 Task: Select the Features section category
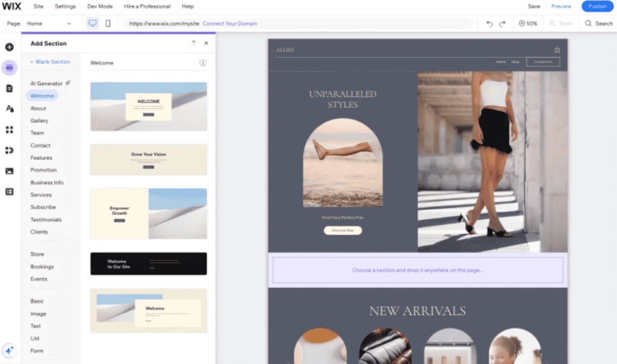pos(41,158)
